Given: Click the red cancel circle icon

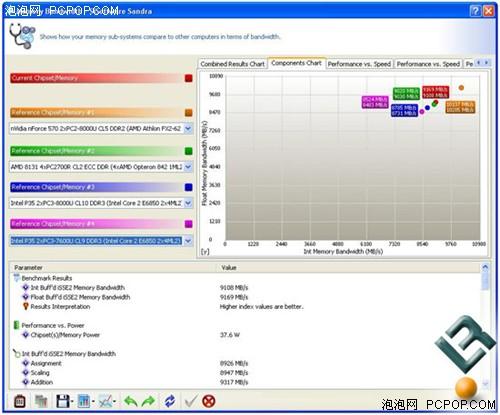Looking at the screenshot, I should click(209, 401).
